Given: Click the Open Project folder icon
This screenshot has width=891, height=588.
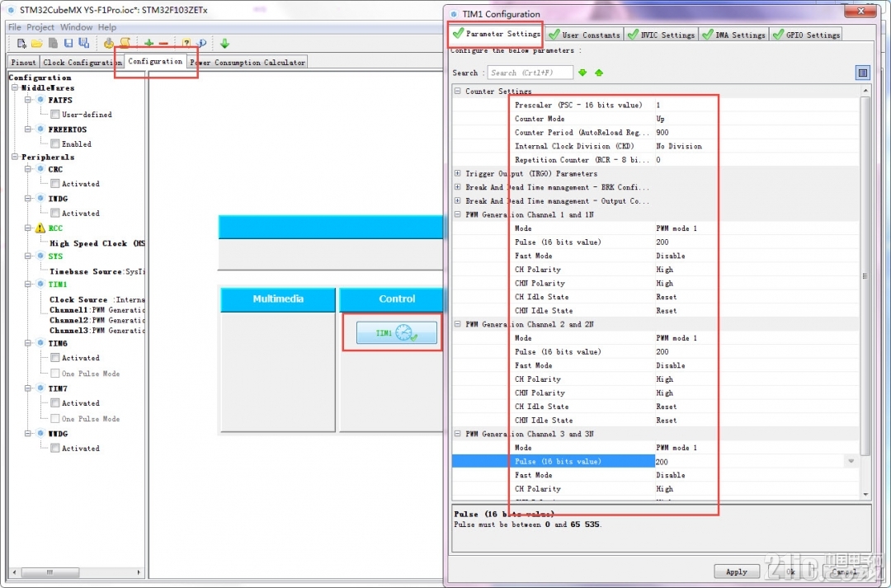Looking at the screenshot, I should point(37,43).
